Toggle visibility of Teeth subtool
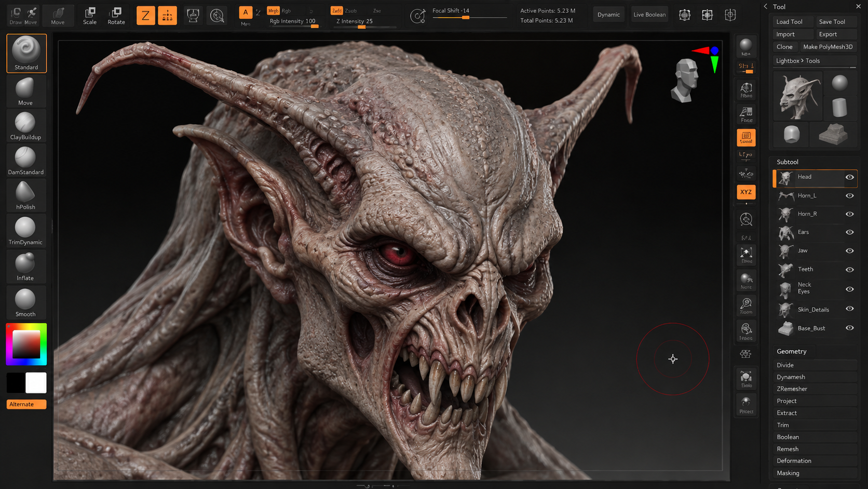 (x=850, y=270)
